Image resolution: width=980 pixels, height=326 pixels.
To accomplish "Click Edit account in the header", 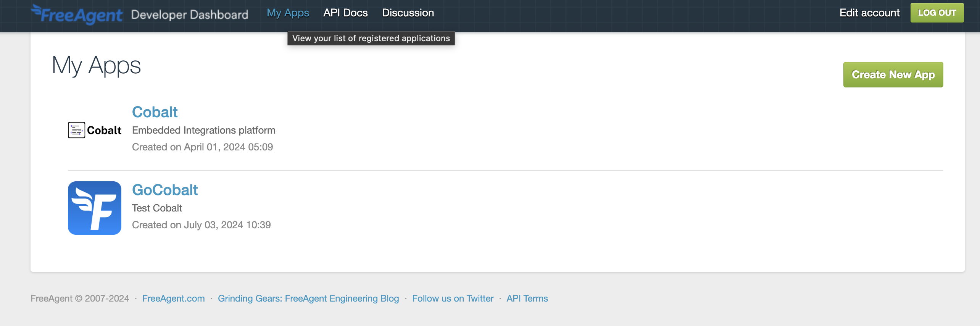I will pos(869,13).
